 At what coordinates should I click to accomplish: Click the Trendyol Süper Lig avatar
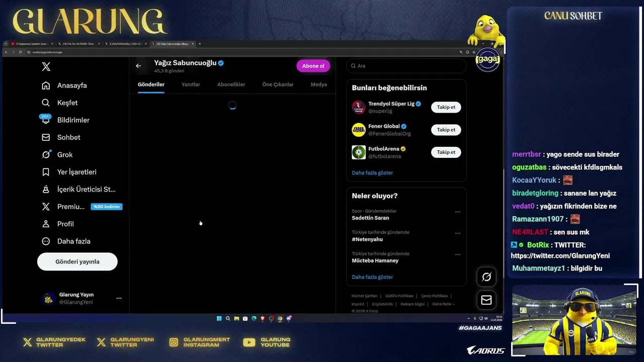359,107
